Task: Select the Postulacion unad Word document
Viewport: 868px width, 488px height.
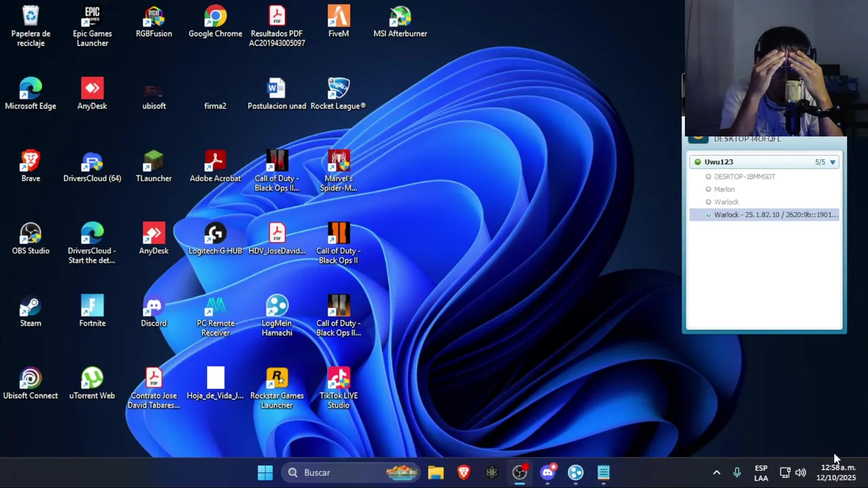Action: pos(277,94)
